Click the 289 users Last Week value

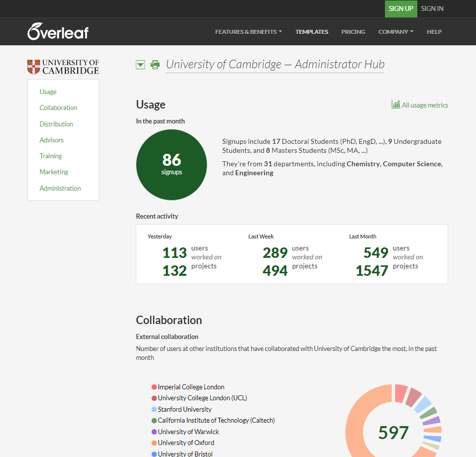tap(275, 252)
